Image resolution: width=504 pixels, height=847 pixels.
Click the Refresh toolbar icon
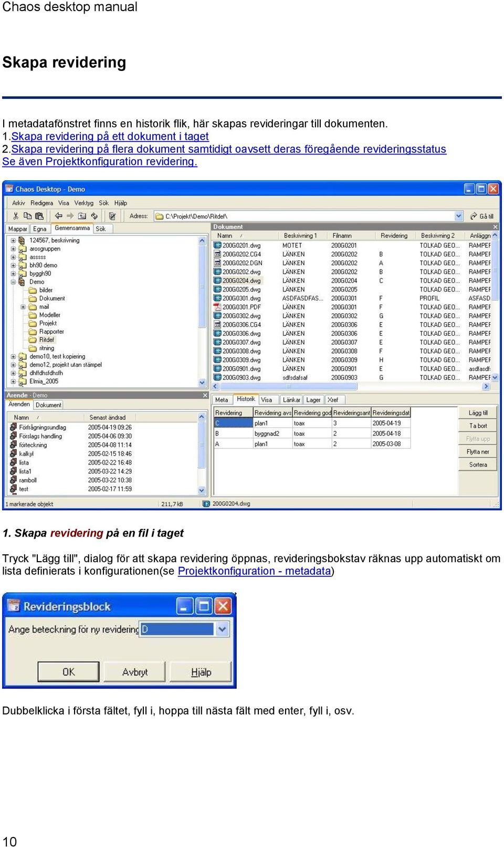tap(94, 216)
